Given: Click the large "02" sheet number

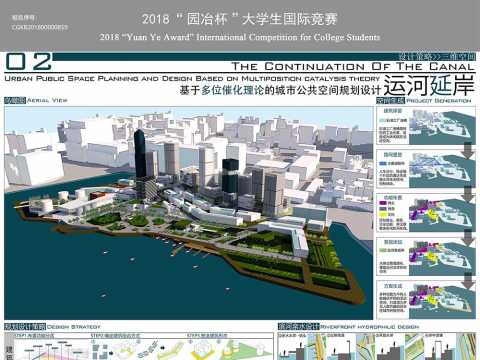Looking at the screenshot, I should (x=29, y=62).
